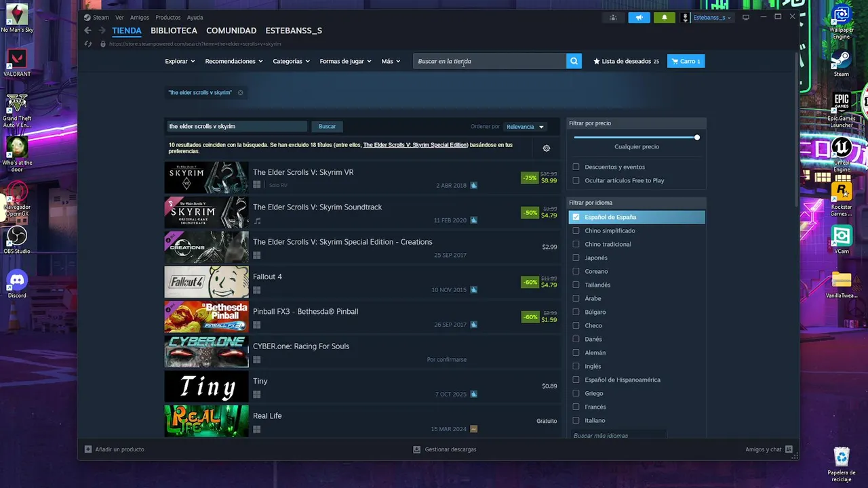
Task: Open Estebanss_s account avatar
Action: pos(686,17)
